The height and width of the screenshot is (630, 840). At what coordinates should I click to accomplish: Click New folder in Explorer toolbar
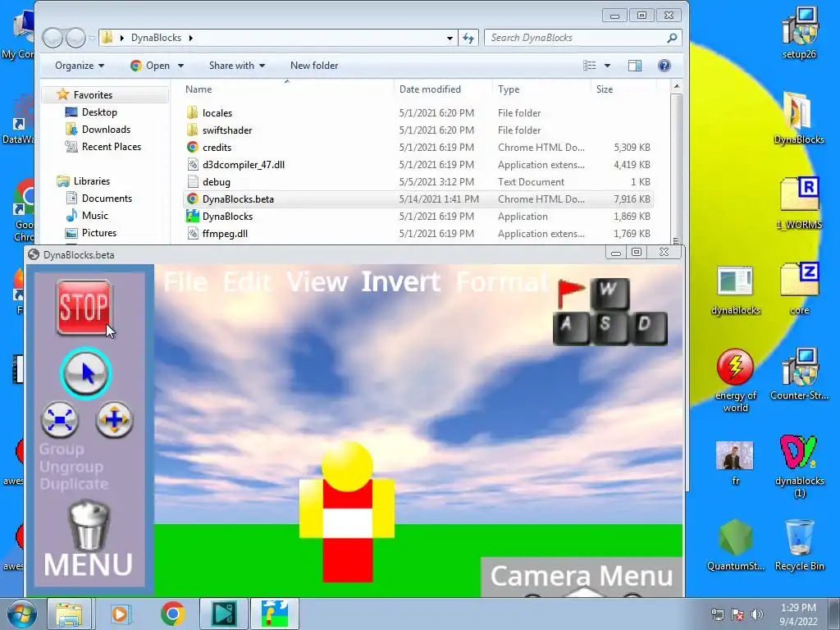[x=314, y=66]
